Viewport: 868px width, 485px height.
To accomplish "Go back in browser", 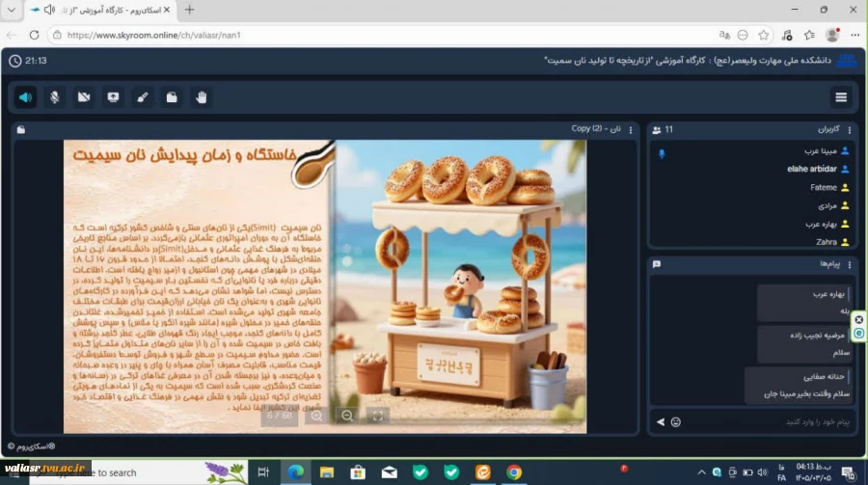I will (x=11, y=35).
